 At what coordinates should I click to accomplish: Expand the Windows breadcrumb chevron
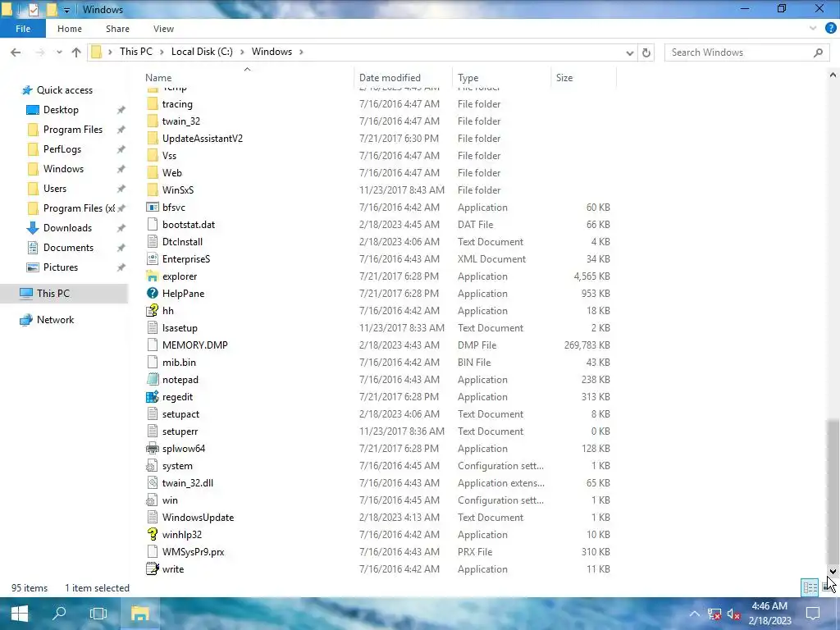pos(301,52)
